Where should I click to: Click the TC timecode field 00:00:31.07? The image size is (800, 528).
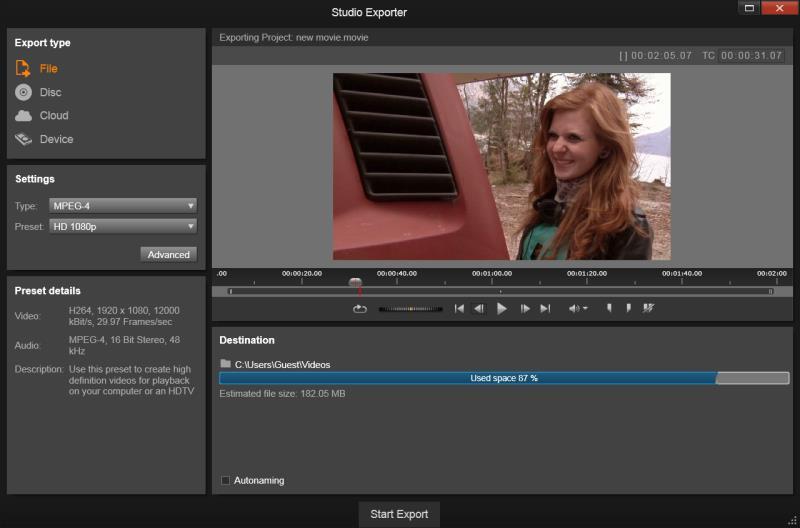click(751, 56)
